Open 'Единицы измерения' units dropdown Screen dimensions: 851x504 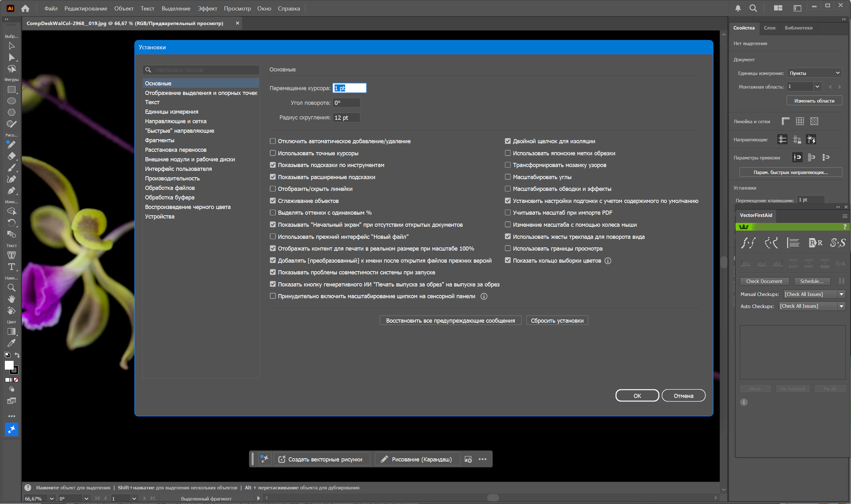coord(814,73)
